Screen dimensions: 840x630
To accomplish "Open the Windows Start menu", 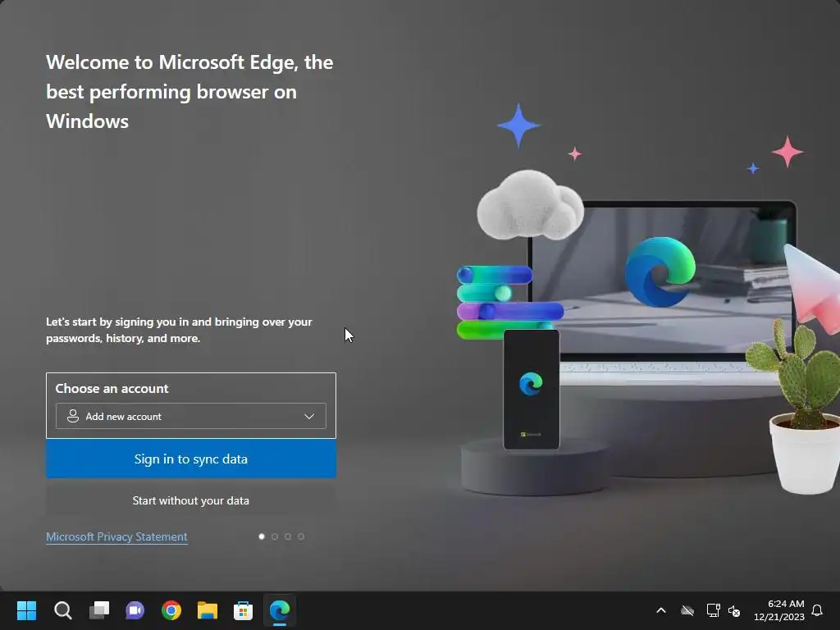I will [26, 610].
